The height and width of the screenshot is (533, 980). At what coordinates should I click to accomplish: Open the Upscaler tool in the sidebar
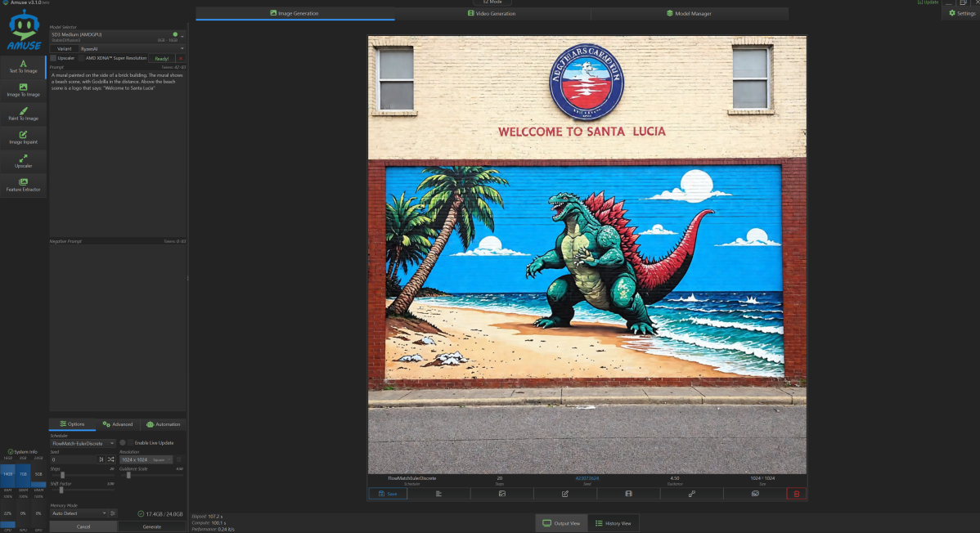(x=23, y=161)
